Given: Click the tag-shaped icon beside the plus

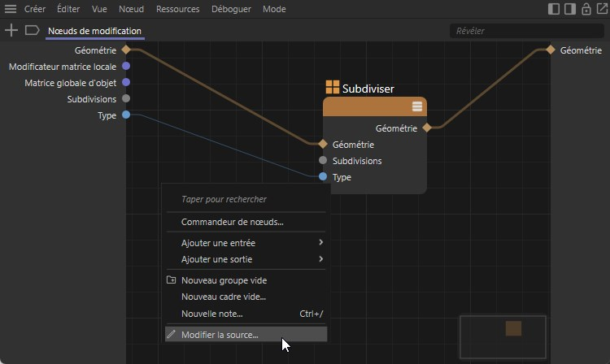Looking at the screenshot, I should 32,30.
